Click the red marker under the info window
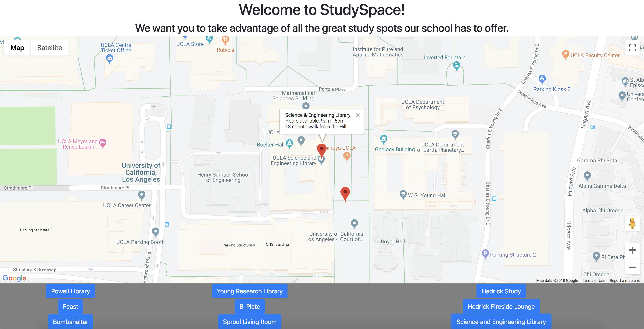 tap(322, 151)
